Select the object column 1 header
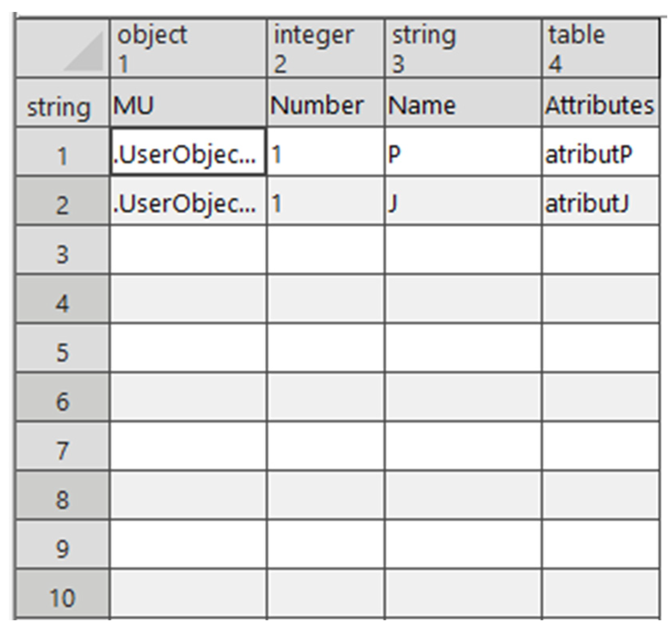The height and width of the screenshot is (633, 672). (188, 48)
